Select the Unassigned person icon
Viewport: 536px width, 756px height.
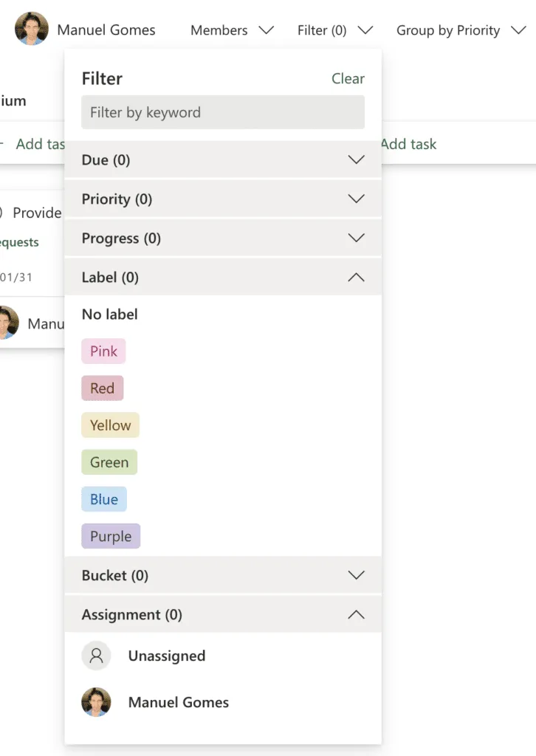(x=96, y=656)
